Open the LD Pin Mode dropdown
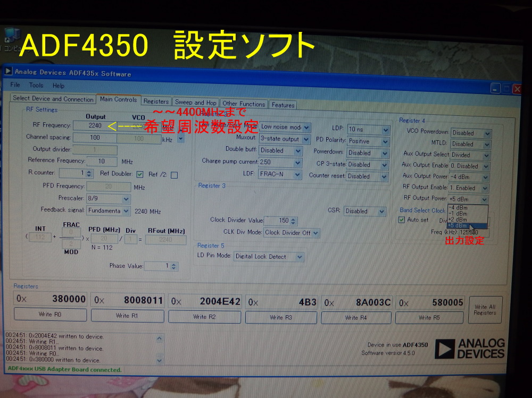The height and width of the screenshot is (398, 532). 300,257
